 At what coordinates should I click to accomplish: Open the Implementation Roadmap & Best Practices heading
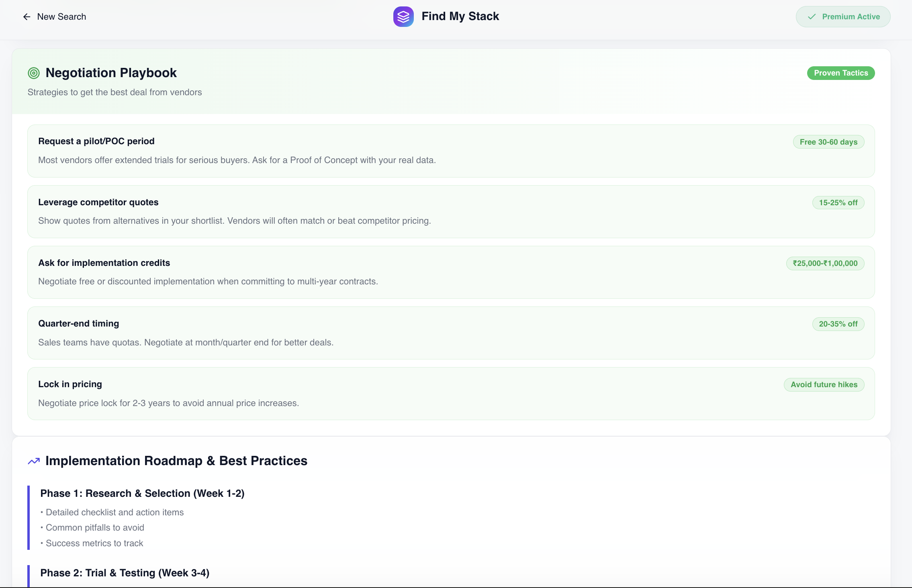(176, 461)
